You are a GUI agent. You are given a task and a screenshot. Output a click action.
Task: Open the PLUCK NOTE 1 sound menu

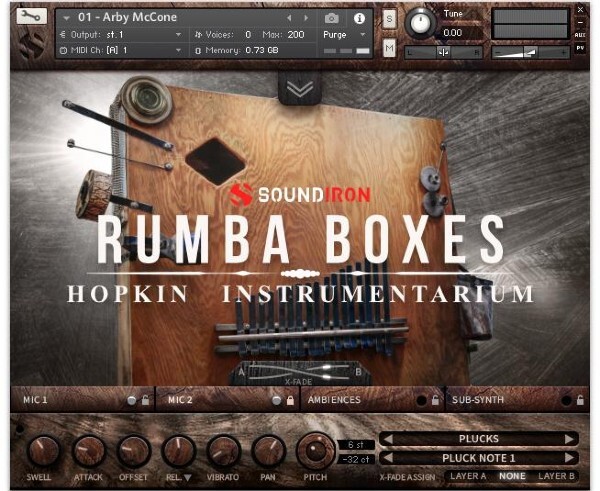coord(478,458)
